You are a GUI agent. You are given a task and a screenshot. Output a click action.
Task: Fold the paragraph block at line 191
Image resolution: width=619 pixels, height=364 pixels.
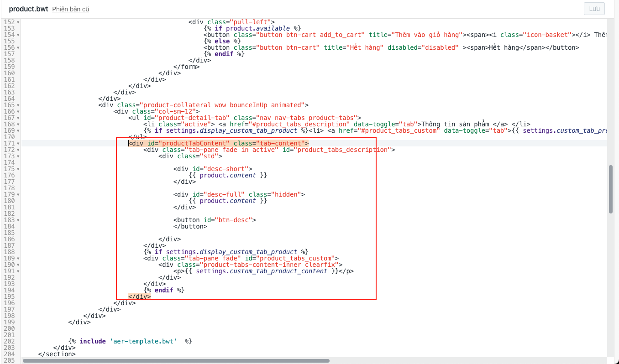coord(18,271)
